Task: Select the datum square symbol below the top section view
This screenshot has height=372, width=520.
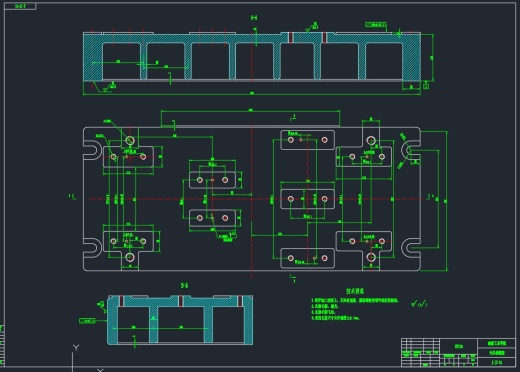Action: [x=426, y=86]
